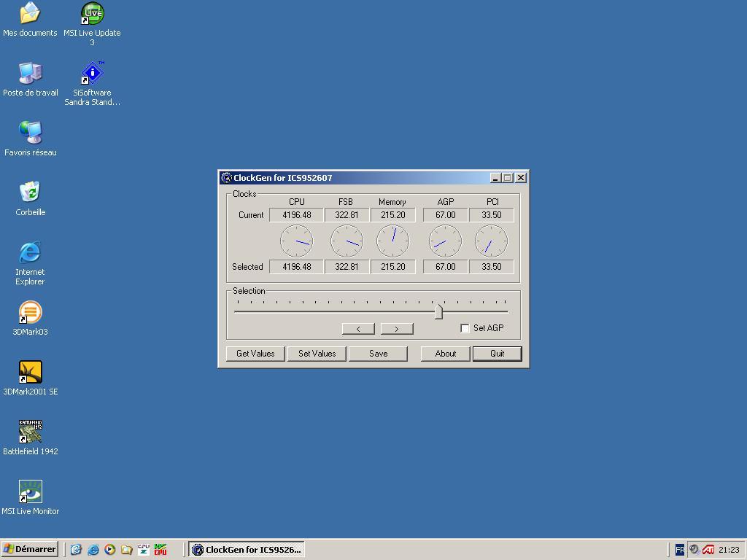The width and height of the screenshot is (747, 560).
Task: Click the Selected FSB value 322.81
Action: click(x=347, y=267)
